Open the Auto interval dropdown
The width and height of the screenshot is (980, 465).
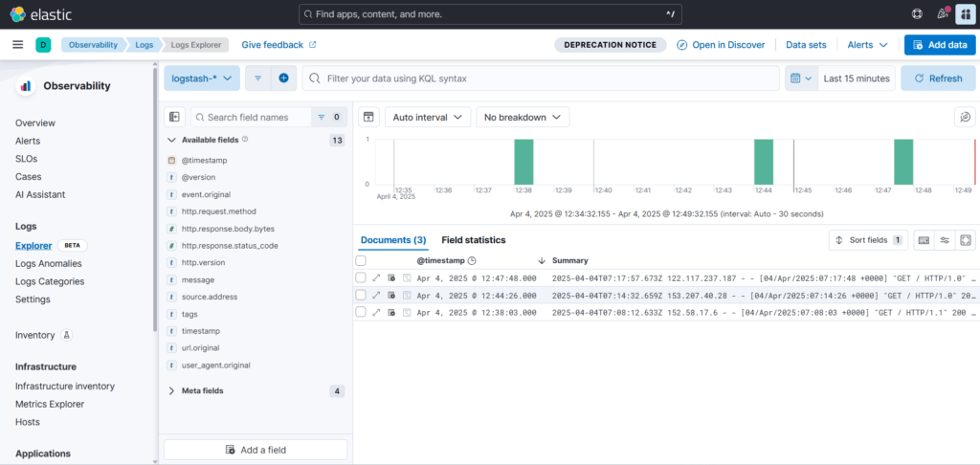pos(428,117)
